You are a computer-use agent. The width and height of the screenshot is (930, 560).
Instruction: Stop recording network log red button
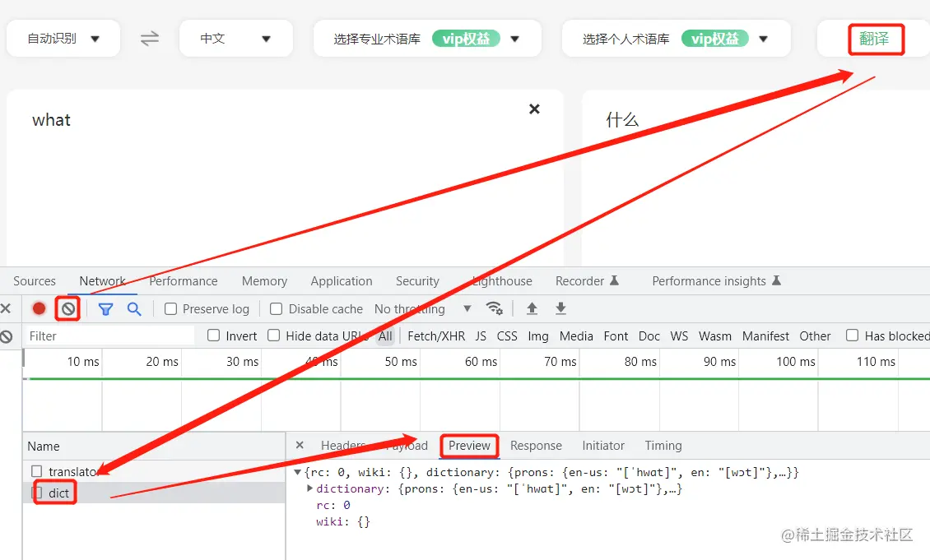pos(40,308)
